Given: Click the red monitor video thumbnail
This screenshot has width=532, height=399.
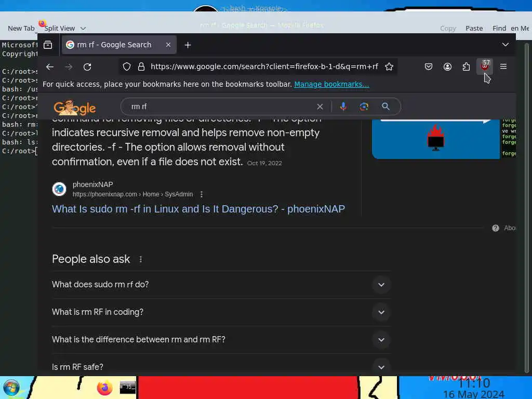Looking at the screenshot, I should coord(436,138).
